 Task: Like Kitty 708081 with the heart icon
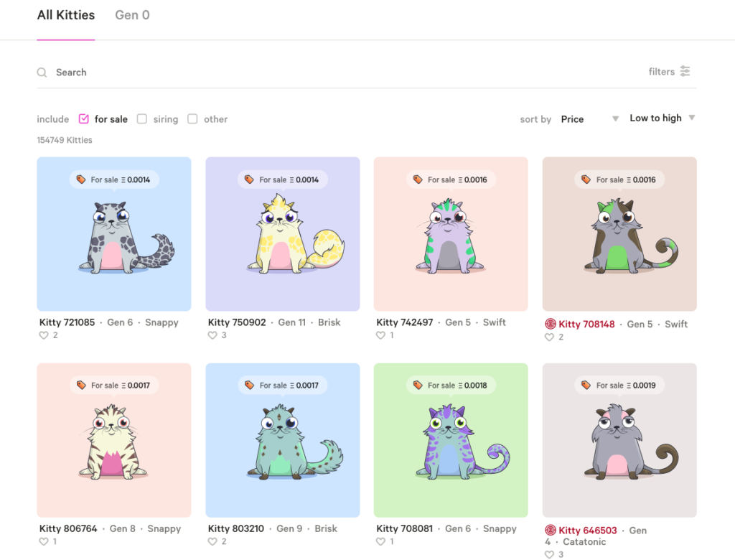[380, 542]
